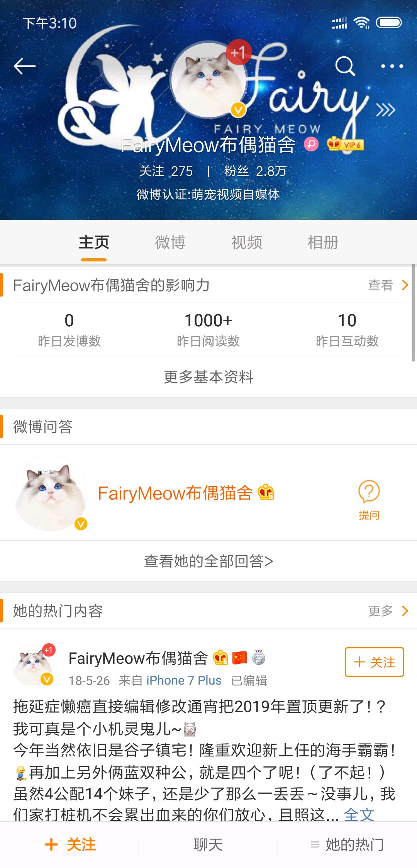Open the three-dot more options menu

(392, 66)
